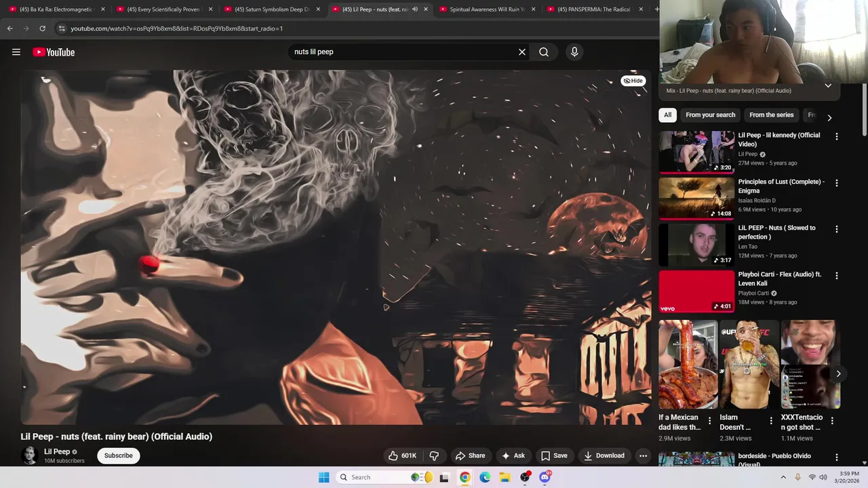
Task: Open the Ask AI button
Action: [513, 455]
